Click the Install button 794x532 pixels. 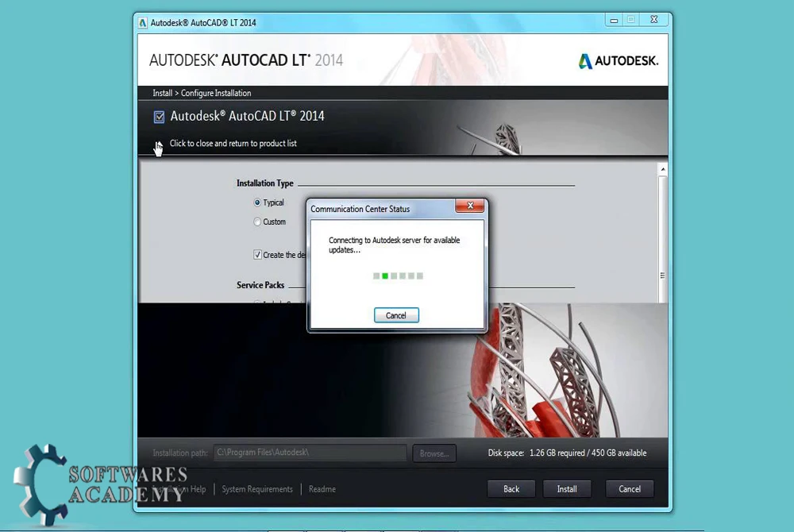(x=567, y=489)
